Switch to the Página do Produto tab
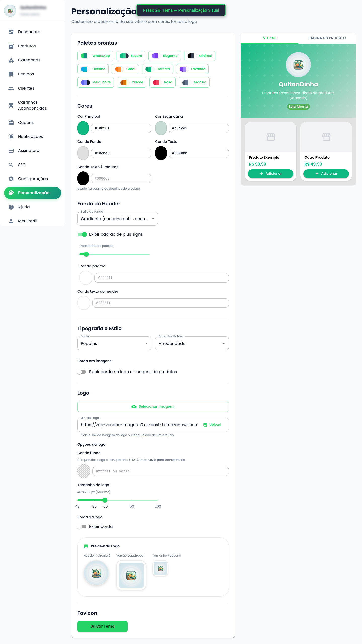 [327, 38]
